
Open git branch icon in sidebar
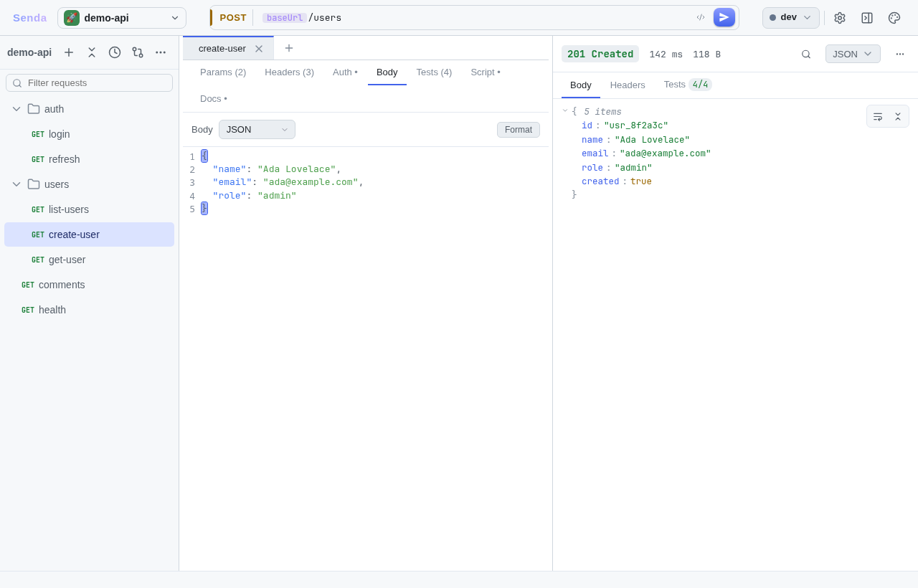tap(138, 52)
